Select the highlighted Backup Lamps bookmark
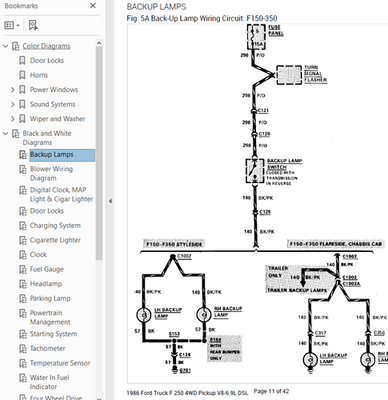388x400 pixels. pyautogui.click(x=62, y=155)
